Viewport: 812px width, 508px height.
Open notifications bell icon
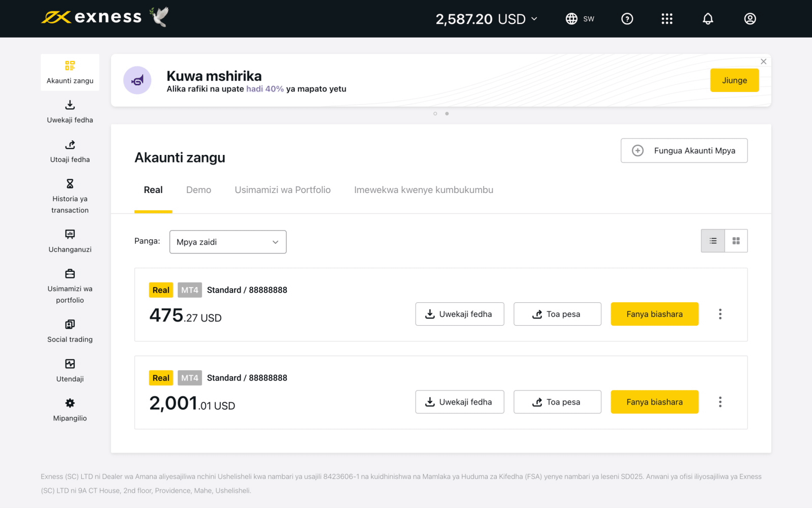(x=708, y=19)
